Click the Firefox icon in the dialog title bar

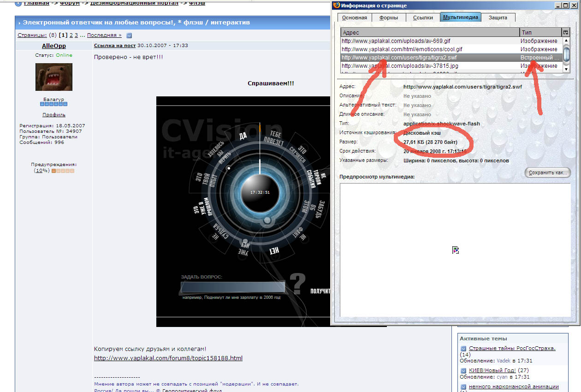click(x=336, y=5)
